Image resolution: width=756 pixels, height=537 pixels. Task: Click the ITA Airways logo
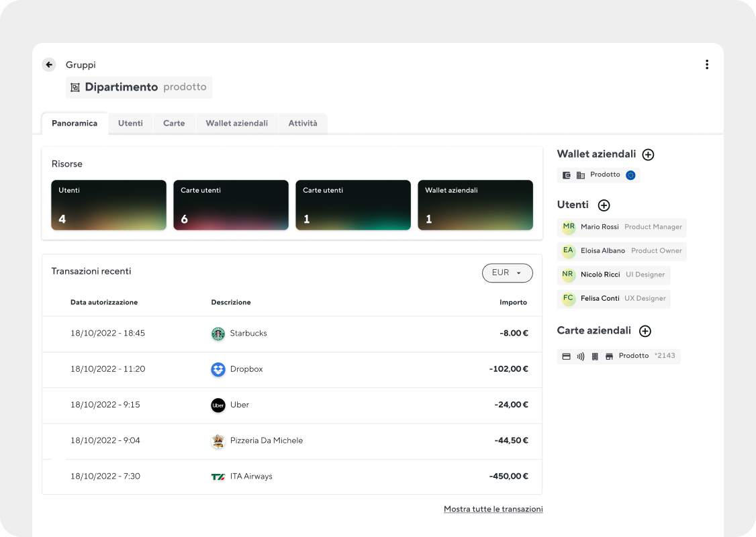[218, 477]
